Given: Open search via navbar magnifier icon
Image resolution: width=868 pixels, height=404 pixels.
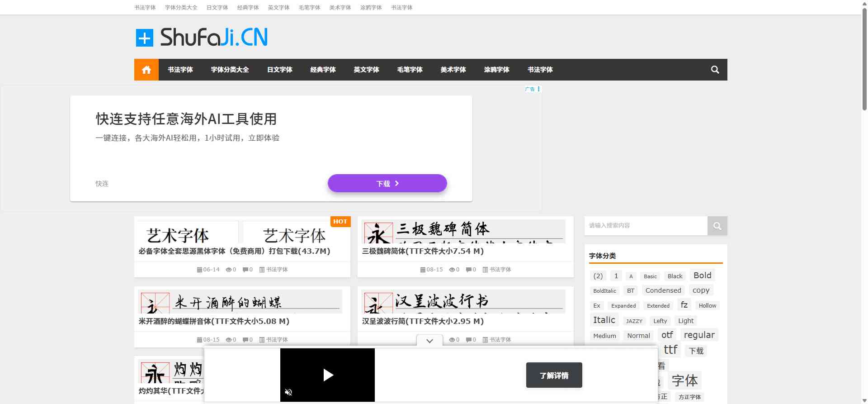Looking at the screenshot, I should coord(715,70).
